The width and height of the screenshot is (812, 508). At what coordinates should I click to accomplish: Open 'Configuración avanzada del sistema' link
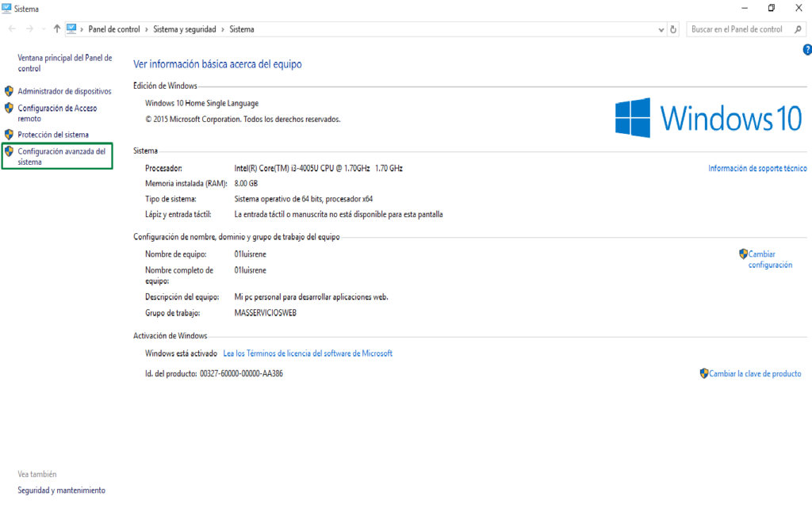point(61,156)
